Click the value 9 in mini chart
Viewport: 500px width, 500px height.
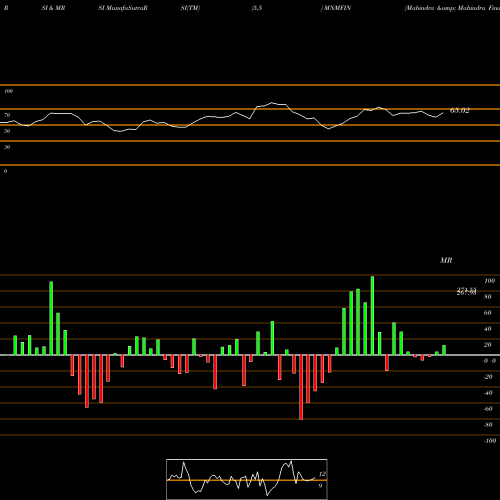pos(320,486)
